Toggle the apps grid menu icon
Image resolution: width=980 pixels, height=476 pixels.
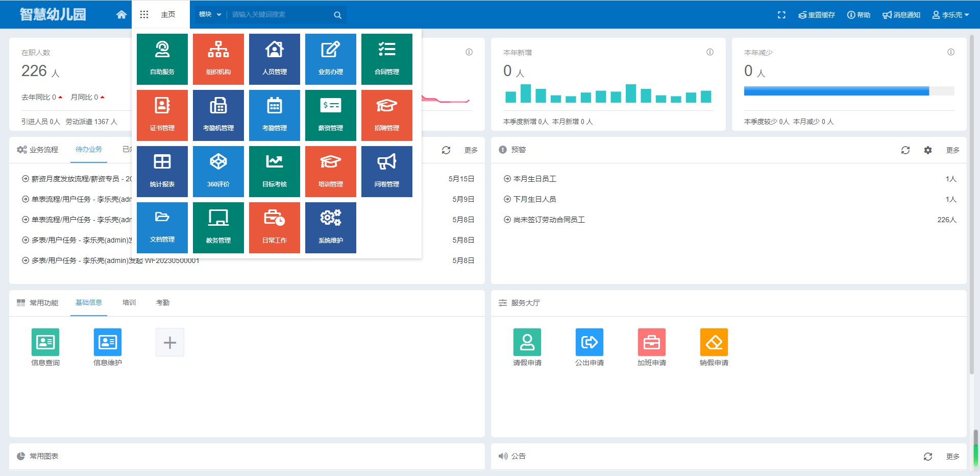click(144, 14)
